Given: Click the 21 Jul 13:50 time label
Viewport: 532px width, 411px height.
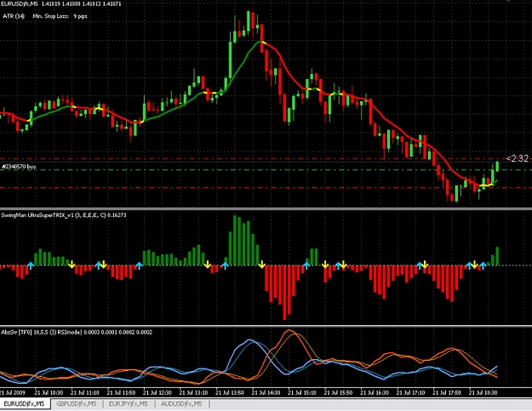Looking at the screenshot, I should 230,392.
